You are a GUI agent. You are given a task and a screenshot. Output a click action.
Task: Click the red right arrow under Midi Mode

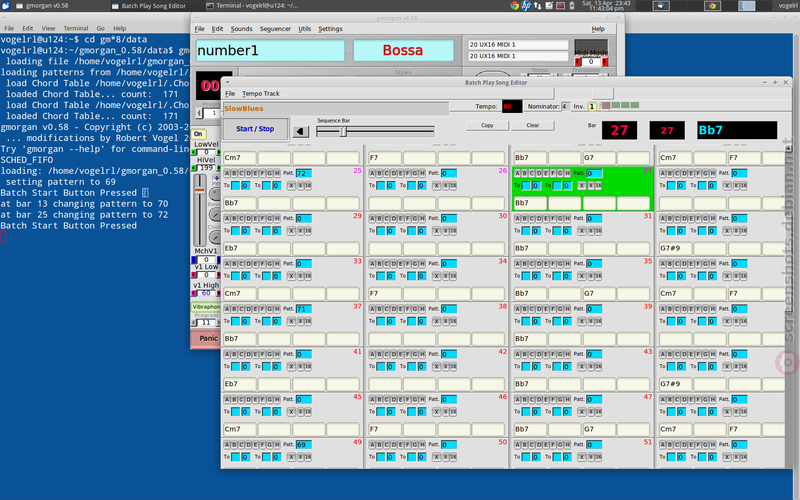(x=605, y=62)
